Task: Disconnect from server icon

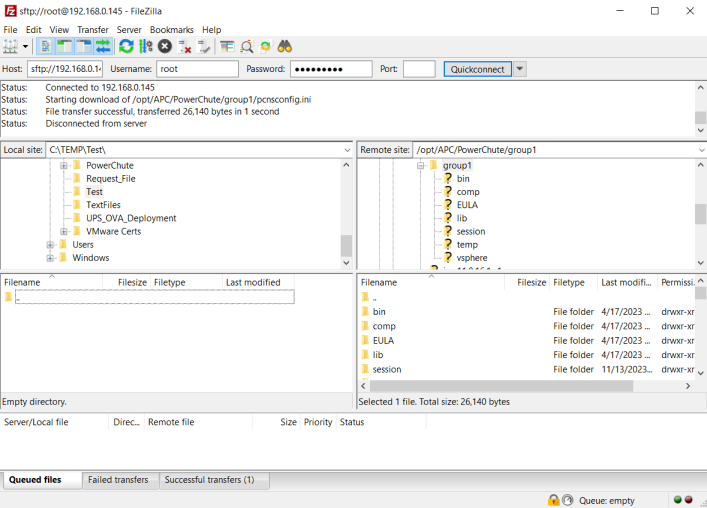Action: coord(184,46)
